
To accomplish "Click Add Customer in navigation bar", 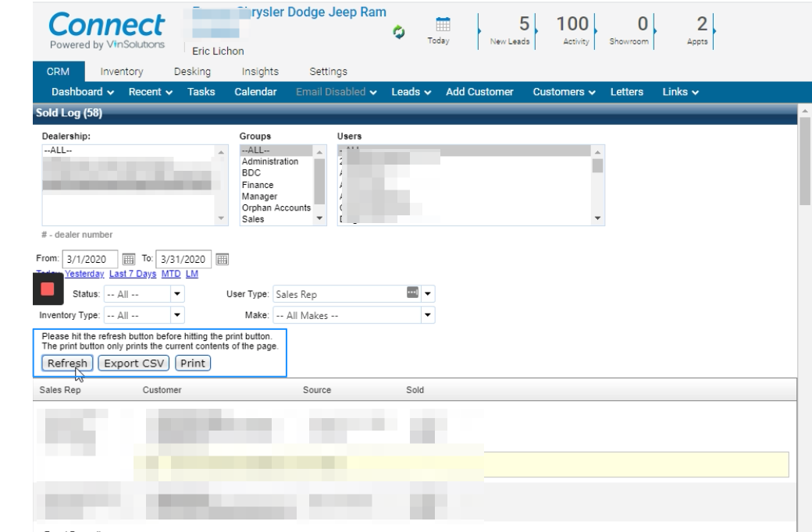I will click(x=479, y=92).
